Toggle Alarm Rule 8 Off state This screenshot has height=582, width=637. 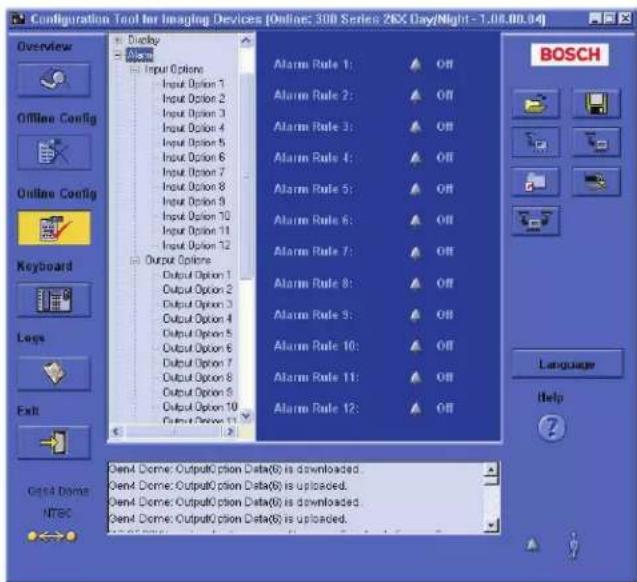point(444,283)
